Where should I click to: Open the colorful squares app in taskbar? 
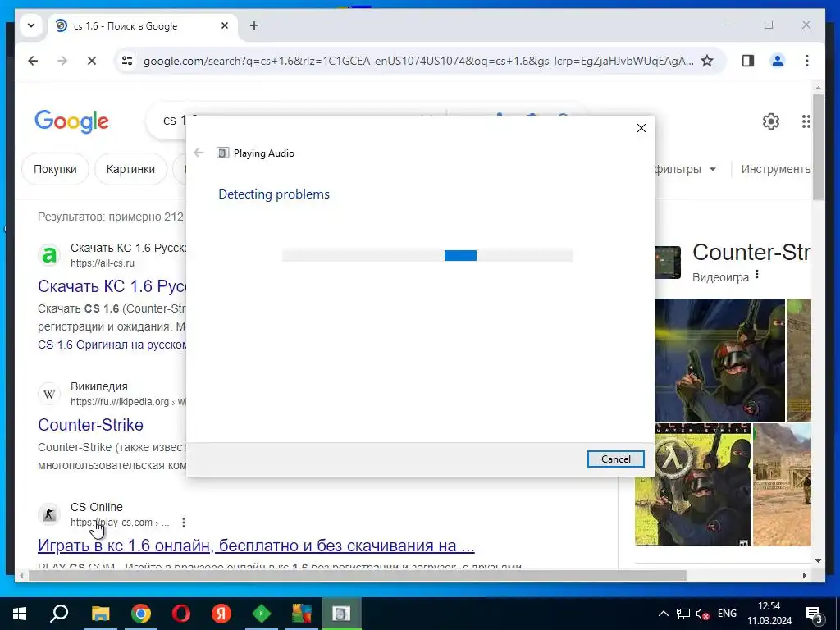coord(302,614)
